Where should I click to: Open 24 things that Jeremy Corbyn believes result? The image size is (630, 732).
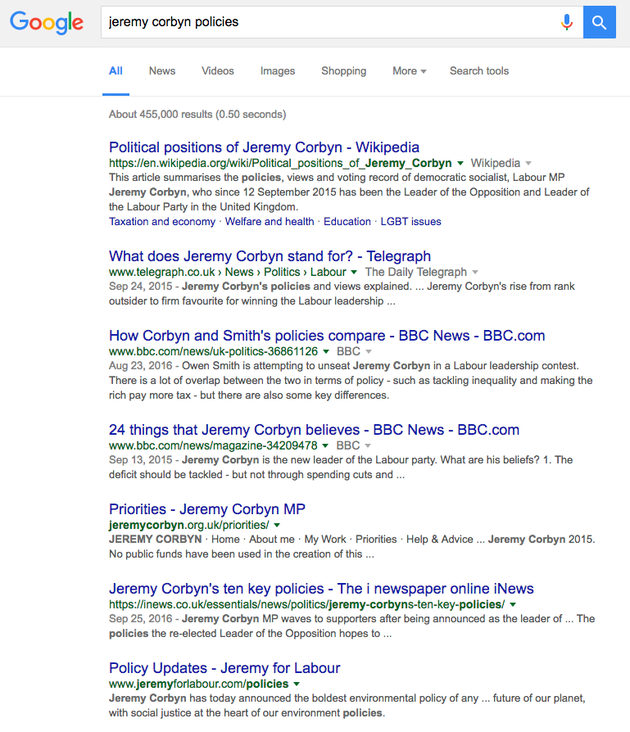coord(314,429)
